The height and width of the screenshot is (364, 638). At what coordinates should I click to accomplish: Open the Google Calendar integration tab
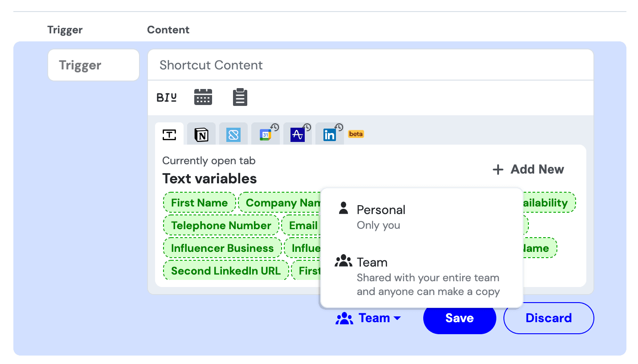pyautogui.click(x=265, y=134)
